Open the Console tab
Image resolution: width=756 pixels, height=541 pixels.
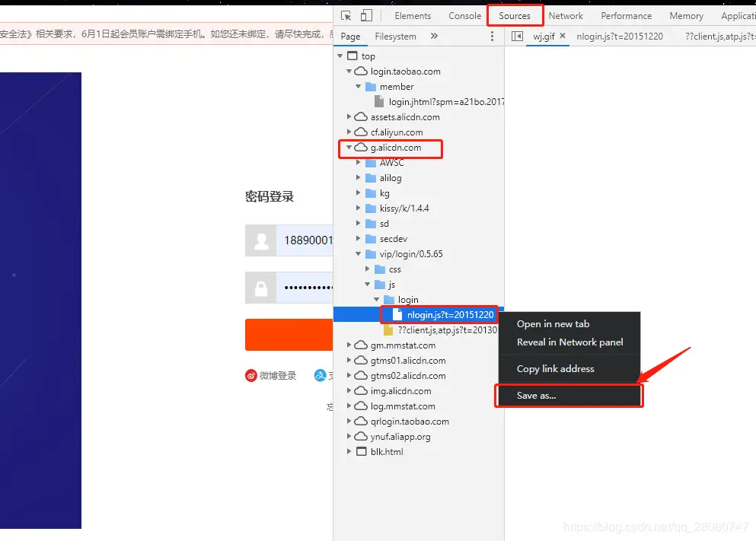coord(464,16)
